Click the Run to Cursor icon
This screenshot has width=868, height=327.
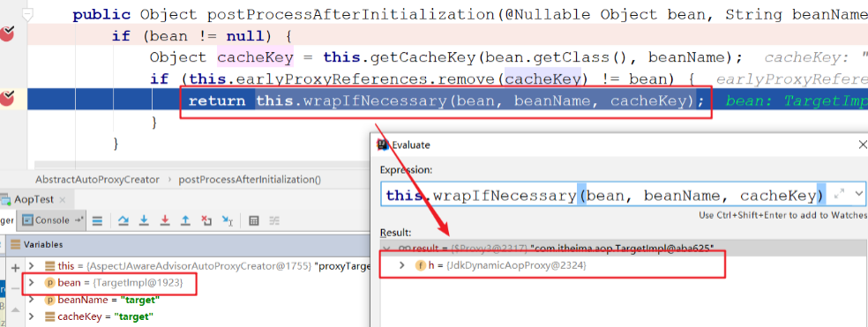point(228,220)
